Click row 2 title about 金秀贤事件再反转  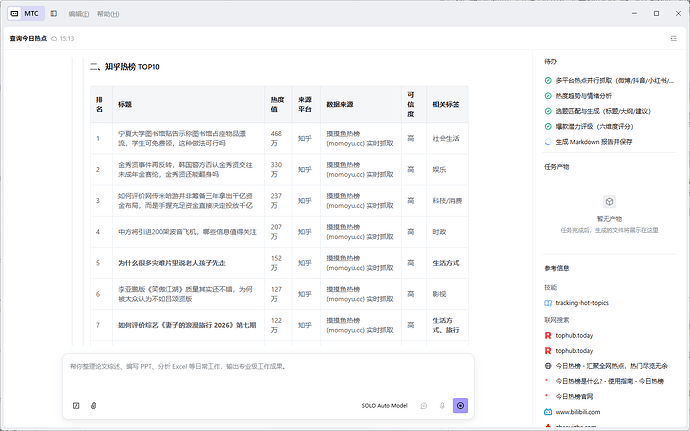185,169
